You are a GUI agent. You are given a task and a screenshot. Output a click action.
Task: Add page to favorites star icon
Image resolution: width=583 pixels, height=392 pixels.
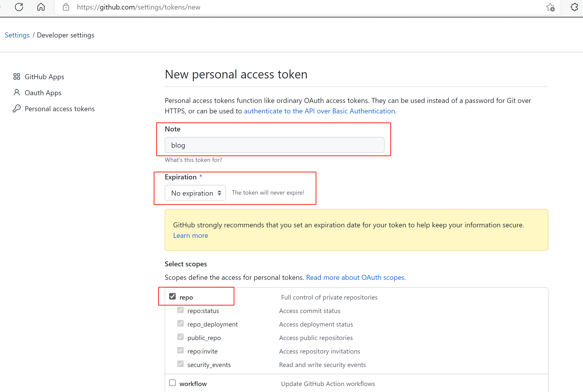coord(550,7)
